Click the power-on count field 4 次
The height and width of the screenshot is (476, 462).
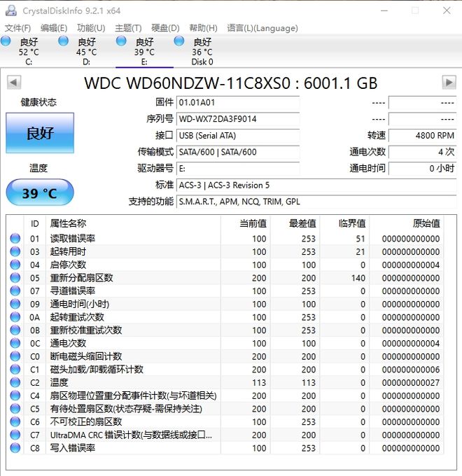point(423,152)
